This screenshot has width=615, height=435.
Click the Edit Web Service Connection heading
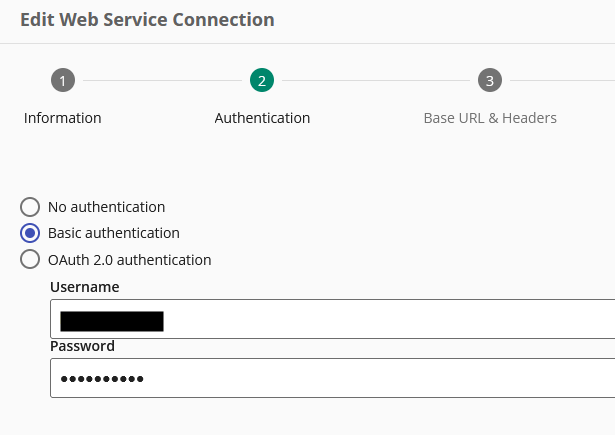(147, 20)
